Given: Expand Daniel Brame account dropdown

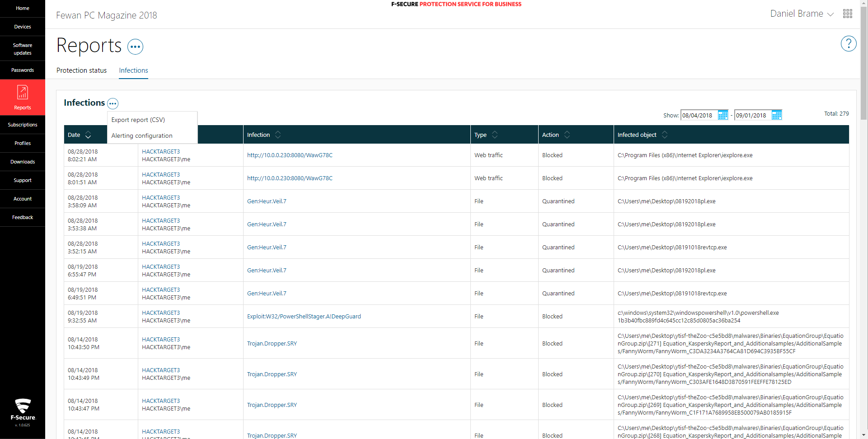Looking at the screenshot, I should 802,14.
